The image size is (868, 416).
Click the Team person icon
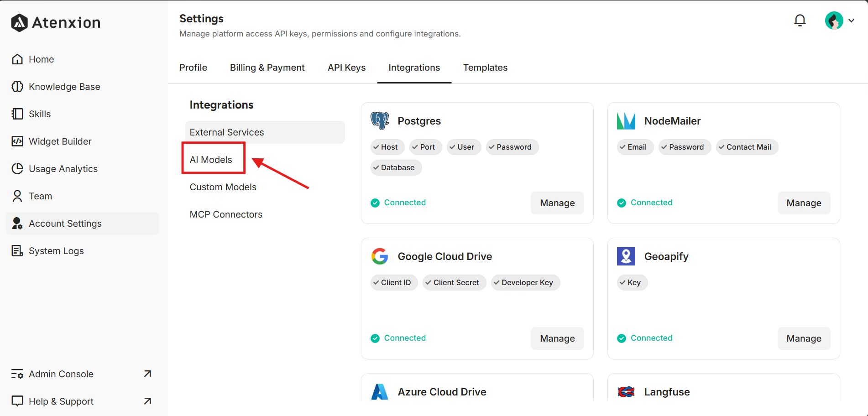17,196
